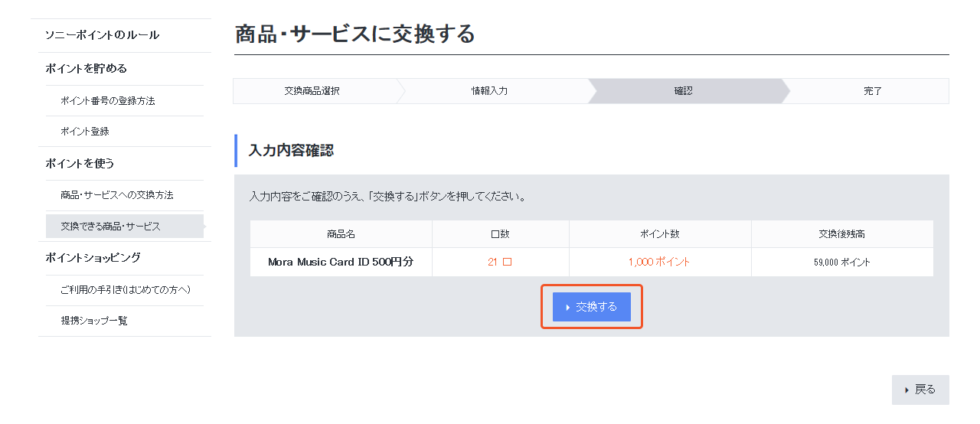Click the 確認 step indicator
This screenshot has height=424, width=980.
point(683,91)
